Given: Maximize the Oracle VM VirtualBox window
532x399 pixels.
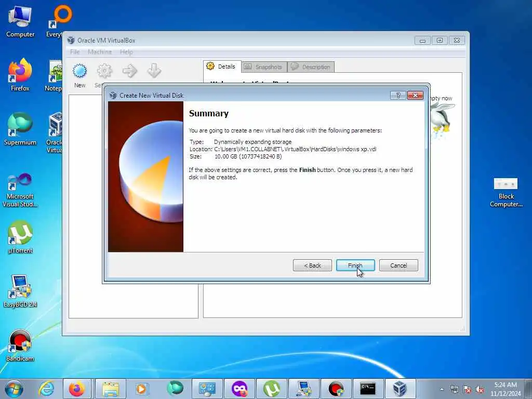Looking at the screenshot, I should (x=440, y=41).
